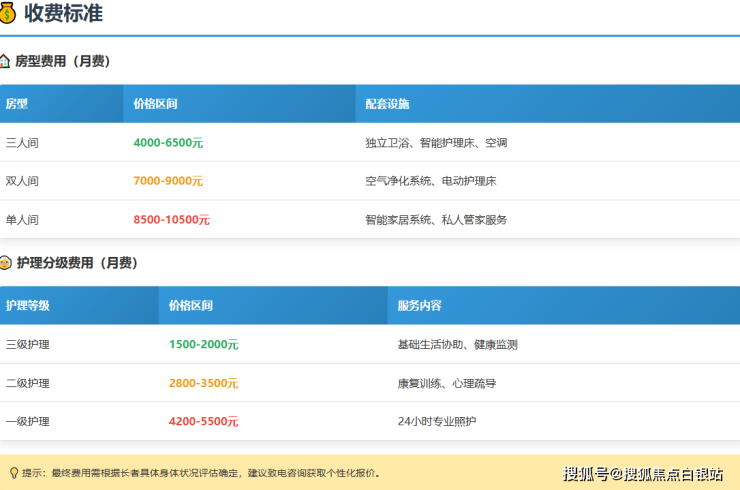Click the 收费标准 page heading

(63, 14)
